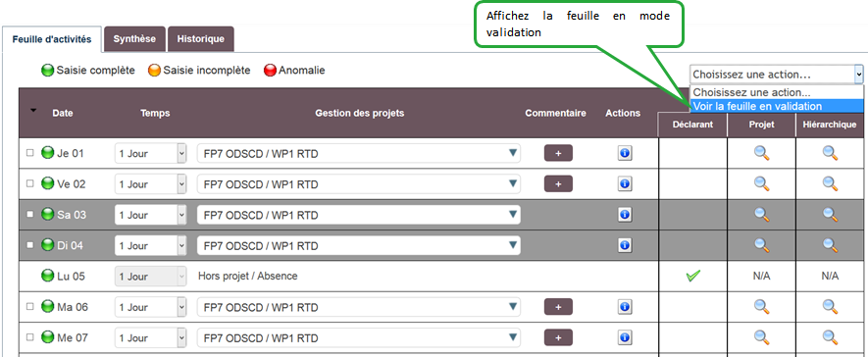Open info icon for Je 01 row
This screenshot has height=357, width=868.
point(625,153)
